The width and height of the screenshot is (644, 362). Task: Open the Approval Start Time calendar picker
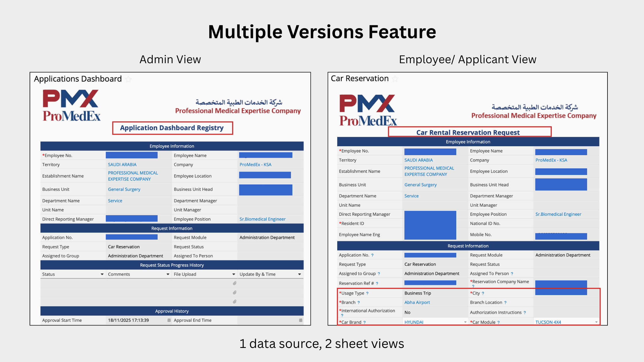[169, 320]
